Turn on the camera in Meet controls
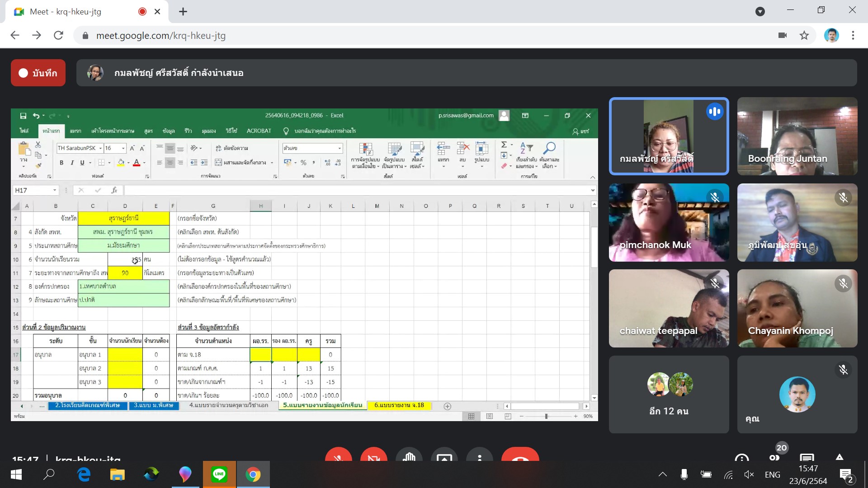 click(x=373, y=455)
